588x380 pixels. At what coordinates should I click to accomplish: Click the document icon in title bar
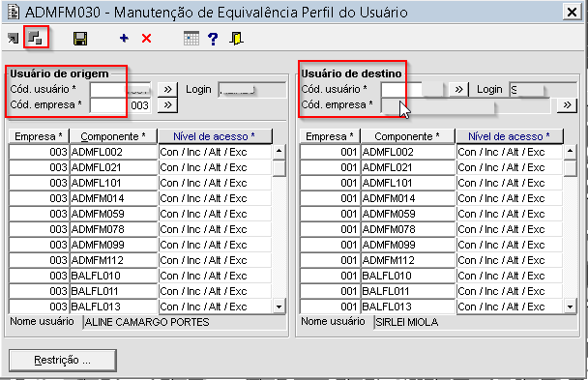tap(14, 12)
